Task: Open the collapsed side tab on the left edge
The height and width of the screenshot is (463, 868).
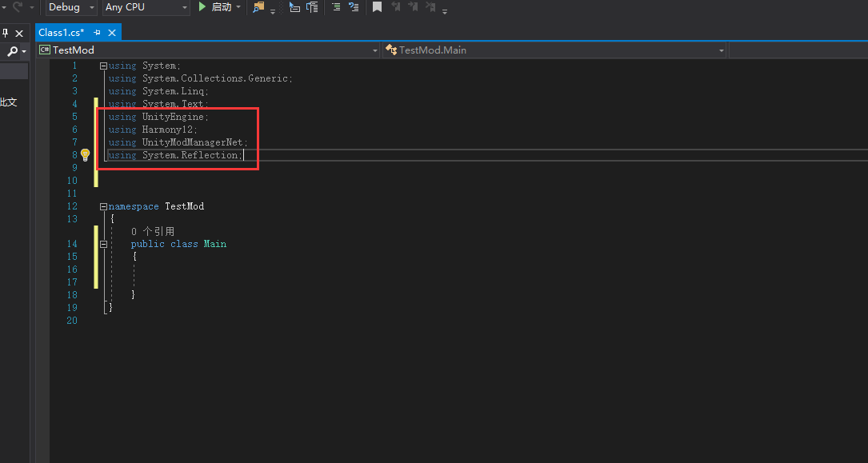Action: coord(8,102)
